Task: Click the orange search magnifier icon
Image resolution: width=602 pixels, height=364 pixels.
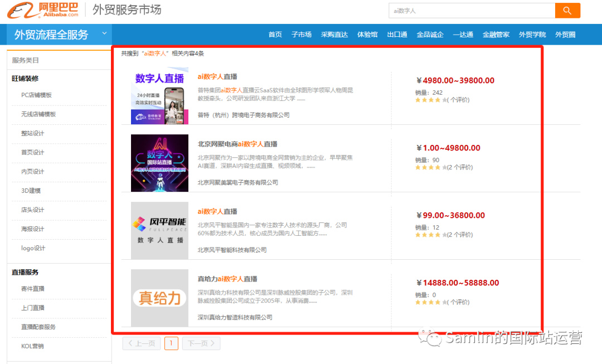Action: pyautogui.click(x=567, y=10)
